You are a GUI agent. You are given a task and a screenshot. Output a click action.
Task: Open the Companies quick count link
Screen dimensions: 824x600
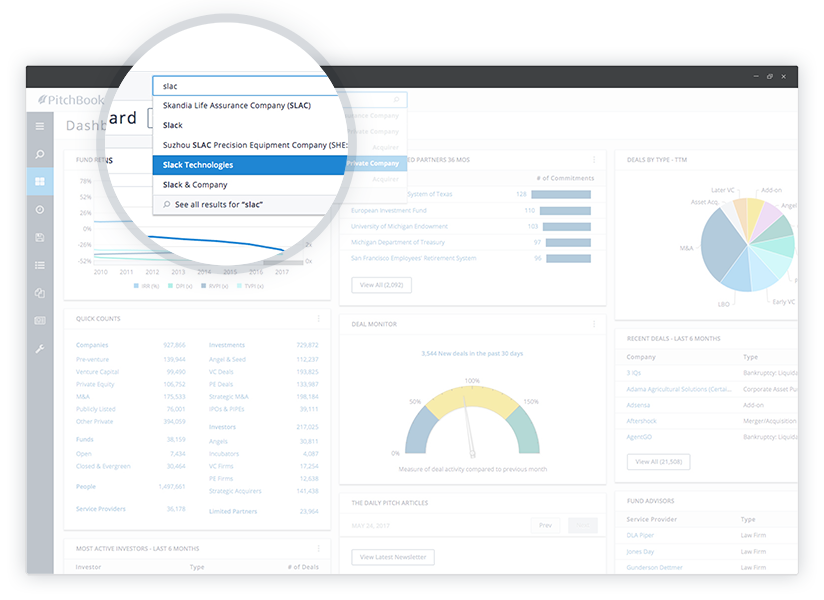coord(92,345)
